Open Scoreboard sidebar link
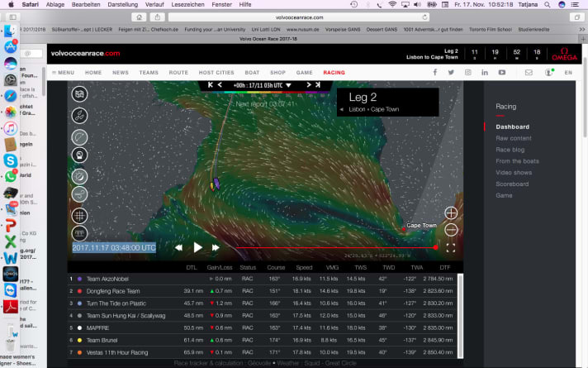The width and height of the screenshot is (588, 368). [x=512, y=184]
